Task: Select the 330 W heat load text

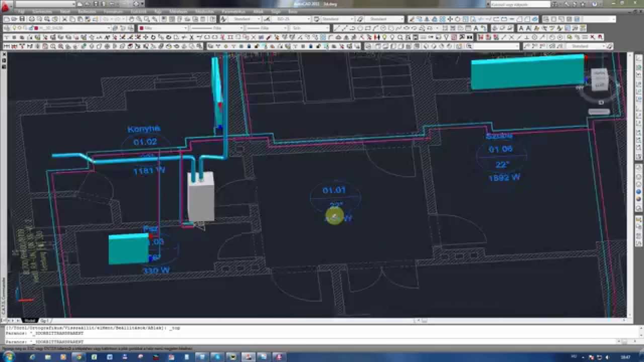Action: pyautogui.click(x=156, y=270)
